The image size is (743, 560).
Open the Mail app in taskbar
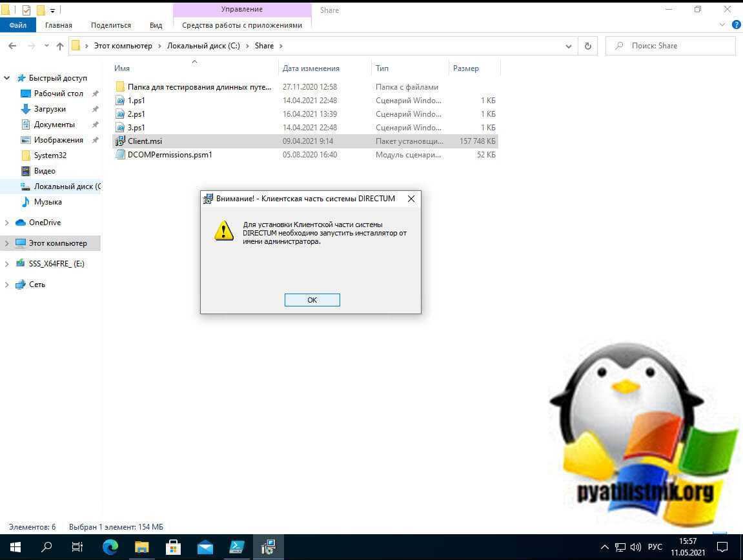coord(205,547)
